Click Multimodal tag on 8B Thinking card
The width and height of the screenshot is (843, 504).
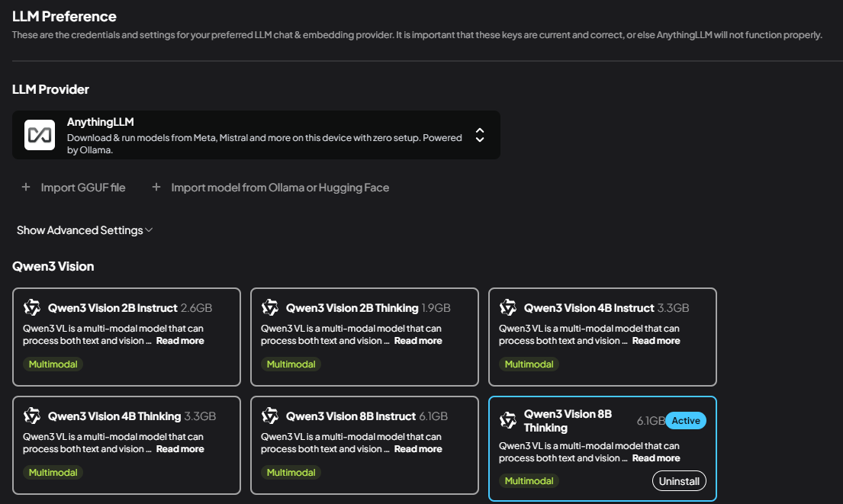tap(529, 481)
